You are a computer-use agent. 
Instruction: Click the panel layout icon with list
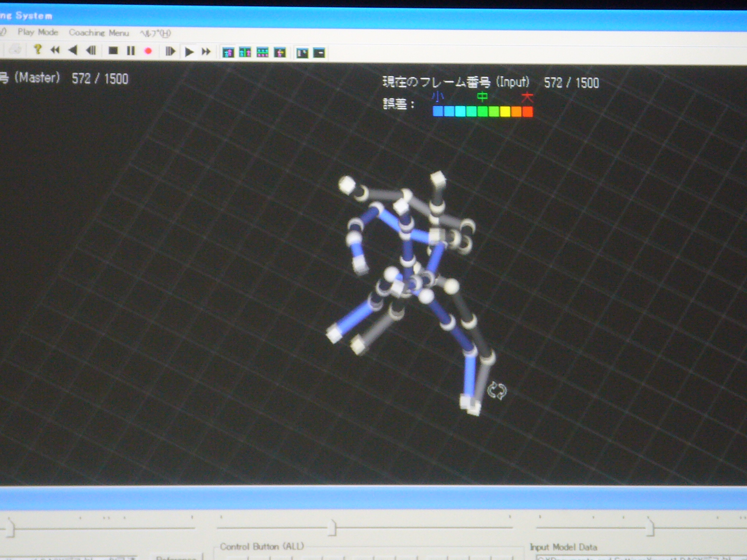click(x=302, y=53)
